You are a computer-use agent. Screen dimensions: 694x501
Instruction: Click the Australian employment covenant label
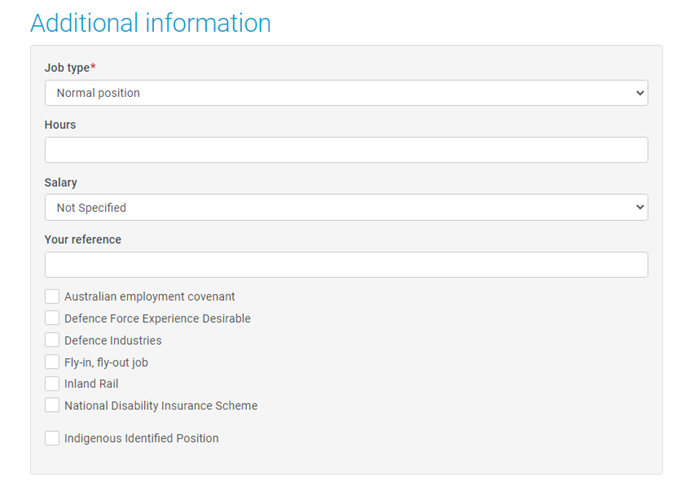[x=150, y=297]
